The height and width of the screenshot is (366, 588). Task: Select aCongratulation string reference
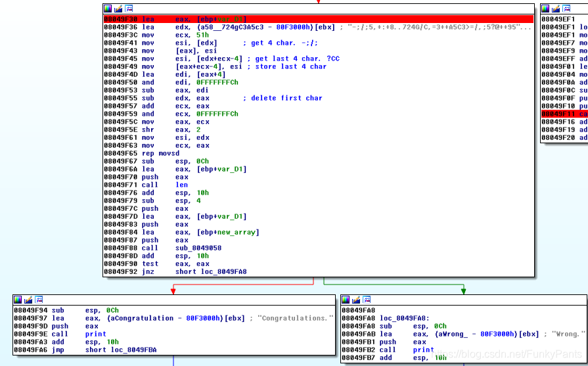[141, 318]
